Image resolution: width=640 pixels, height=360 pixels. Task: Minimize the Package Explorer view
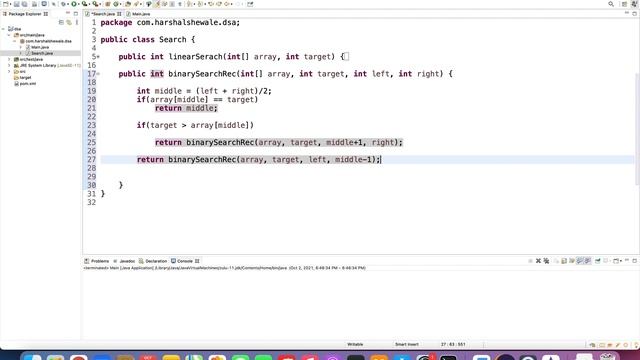click(68, 13)
